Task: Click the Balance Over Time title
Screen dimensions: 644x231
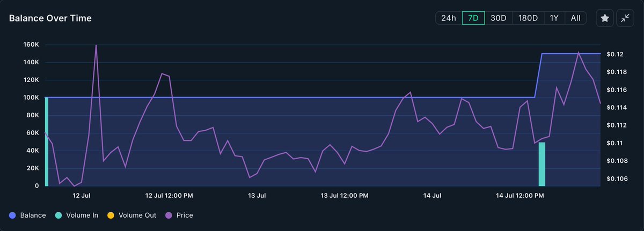Action: [50, 18]
